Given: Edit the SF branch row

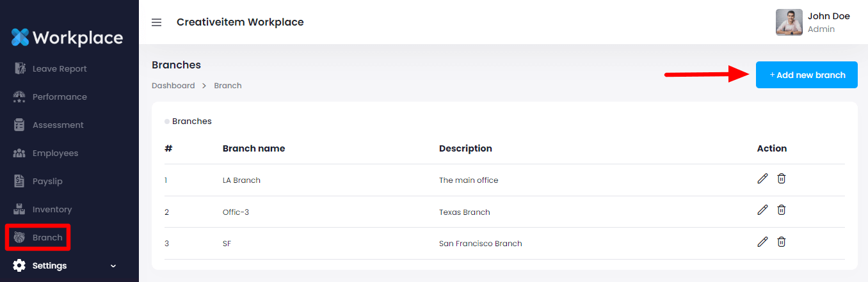Looking at the screenshot, I should [762, 242].
